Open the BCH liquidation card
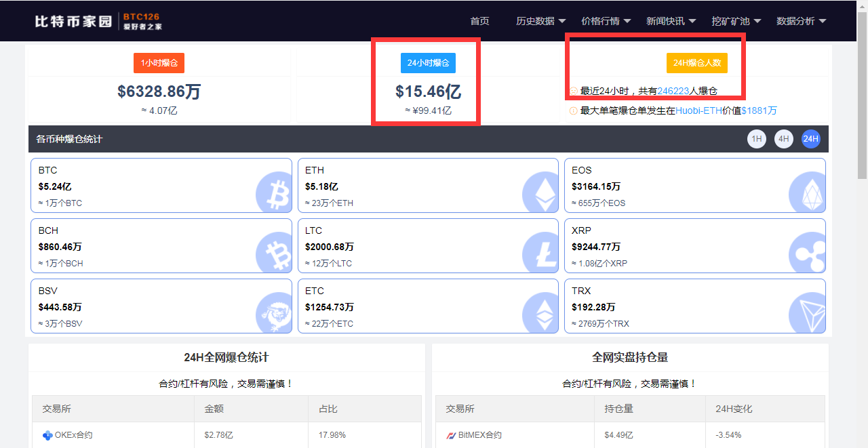 coord(161,246)
